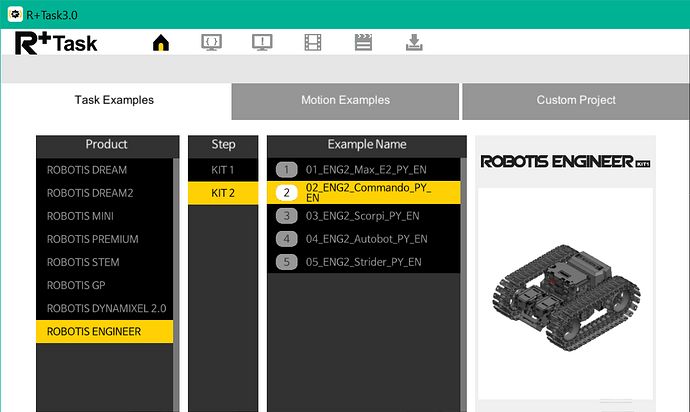Open the clapperboard motion unit icon
Image resolution: width=690 pixels, height=412 pixels.
click(363, 43)
